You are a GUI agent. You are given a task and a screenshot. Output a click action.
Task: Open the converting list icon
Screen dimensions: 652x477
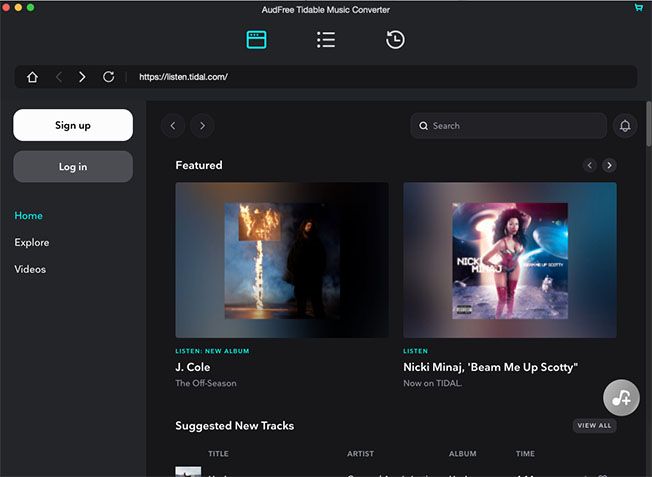[326, 40]
